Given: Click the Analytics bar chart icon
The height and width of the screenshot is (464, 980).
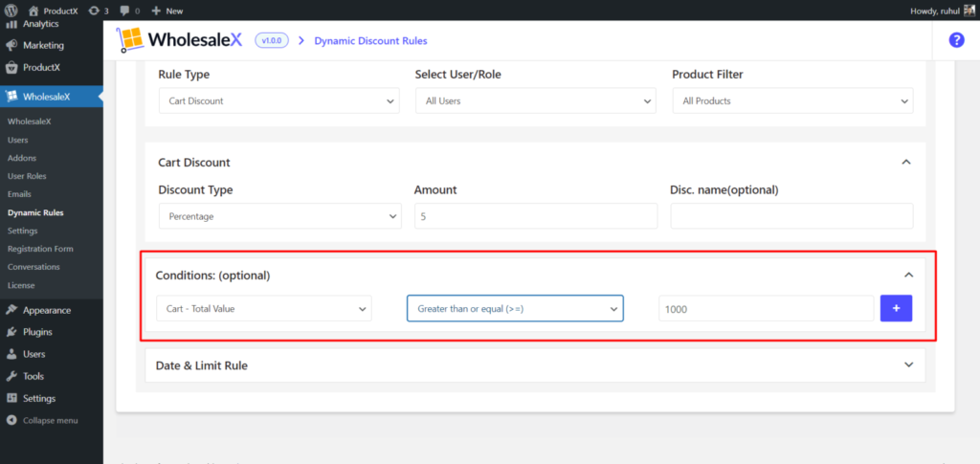Looking at the screenshot, I should 11,24.
